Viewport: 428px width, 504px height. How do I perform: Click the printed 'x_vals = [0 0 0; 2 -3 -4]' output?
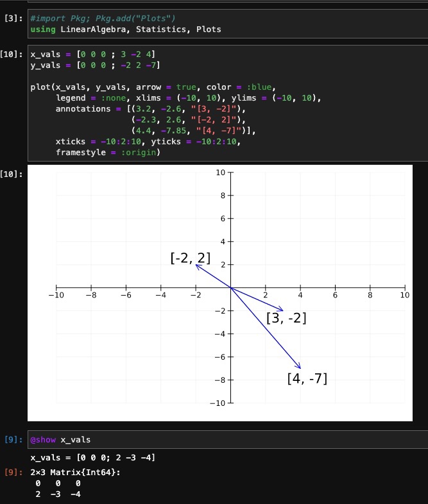tap(92, 458)
